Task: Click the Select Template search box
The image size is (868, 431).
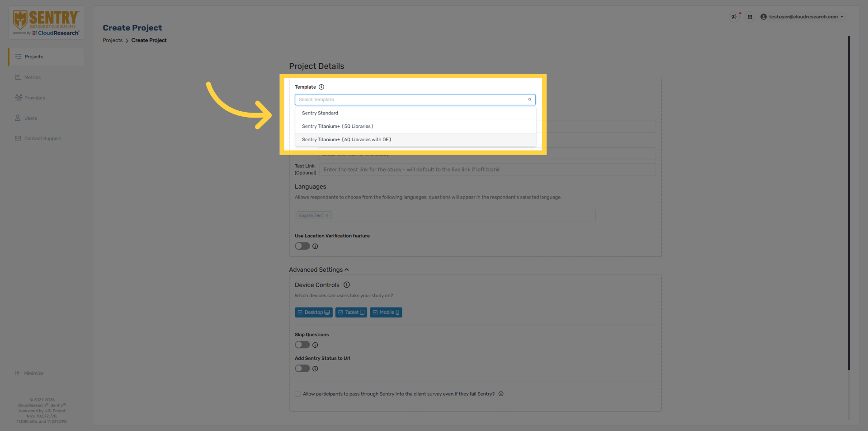Action: point(415,99)
